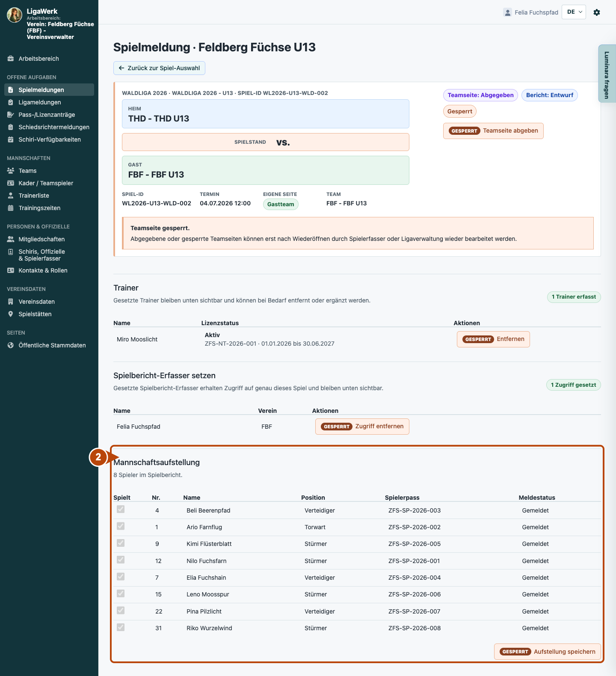Click the LigaWerk profile avatar thumbnail
The height and width of the screenshot is (676, 616).
[x=15, y=15]
